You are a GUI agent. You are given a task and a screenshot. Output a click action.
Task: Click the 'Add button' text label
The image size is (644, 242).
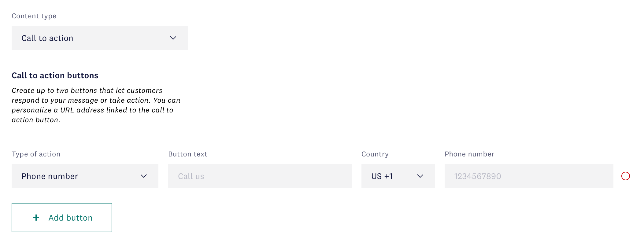click(x=70, y=218)
